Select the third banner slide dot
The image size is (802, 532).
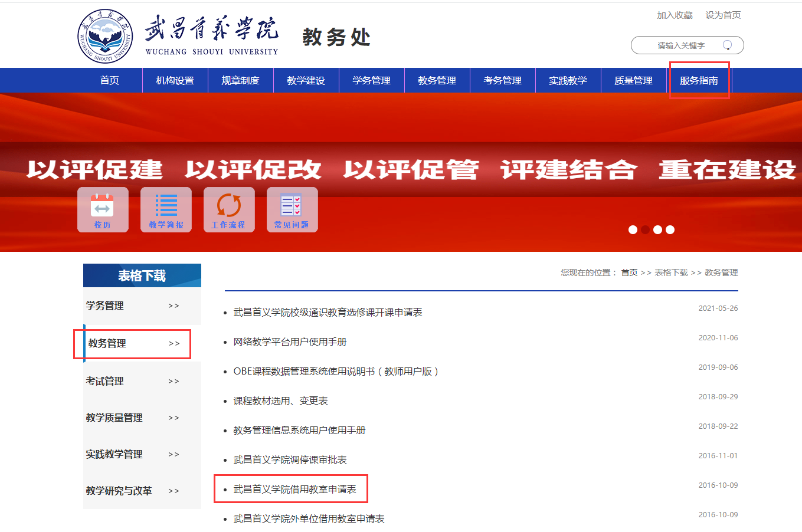(x=657, y=230)
